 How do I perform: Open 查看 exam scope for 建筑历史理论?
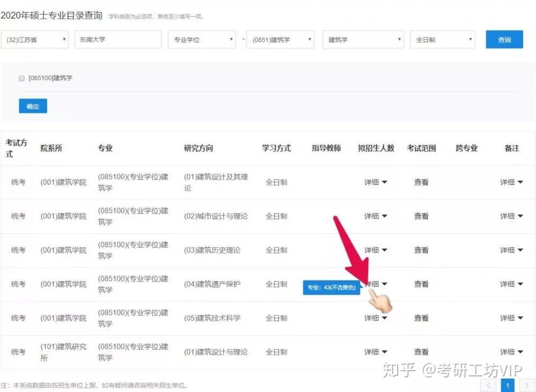(421, 250)
